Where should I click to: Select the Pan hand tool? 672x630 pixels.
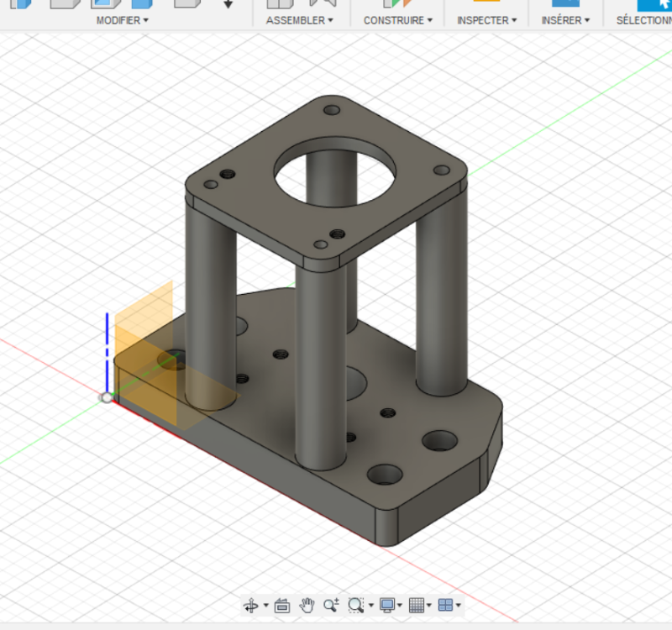pos(307,605)
